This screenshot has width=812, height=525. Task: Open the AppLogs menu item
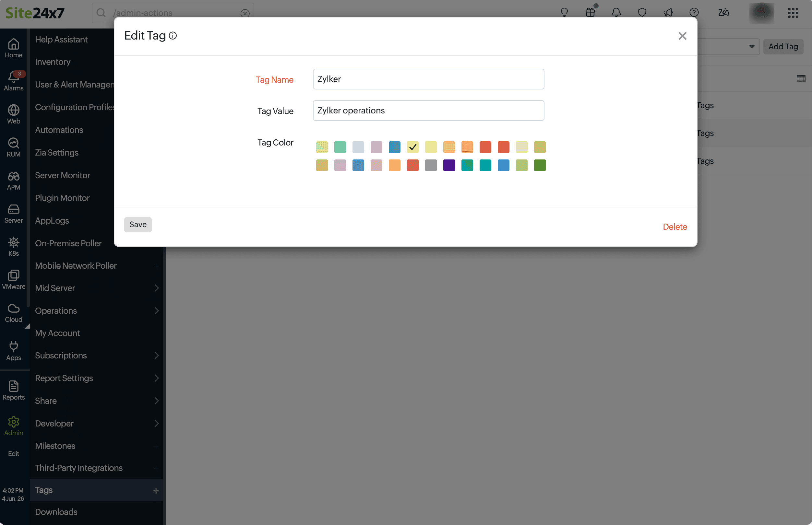click(x=52, y=221)
